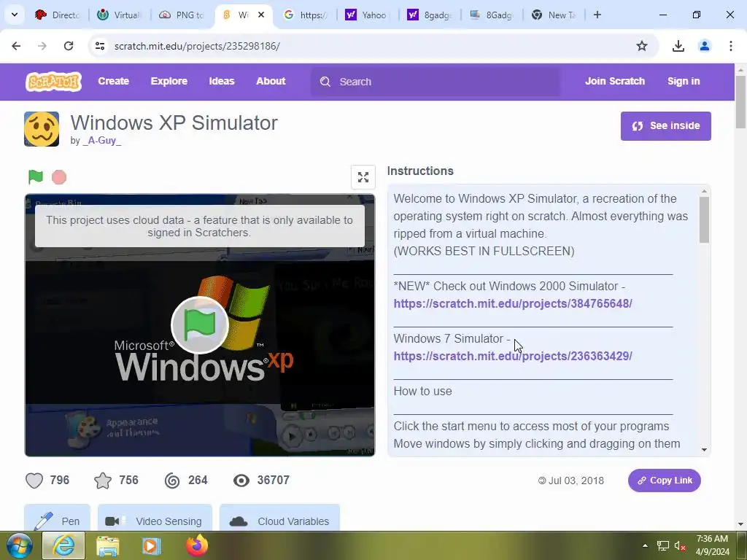Image resolution: width=747 pixels, height=560 pixels.
Task: Click page vertical scrollbar thumb
Action: 740,102
